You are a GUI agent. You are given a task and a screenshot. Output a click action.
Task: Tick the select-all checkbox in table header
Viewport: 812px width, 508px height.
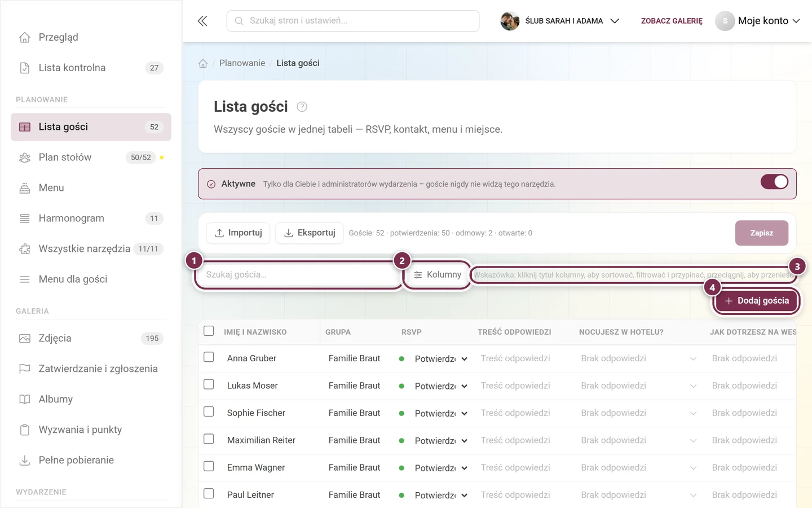[x=209, y=331]
